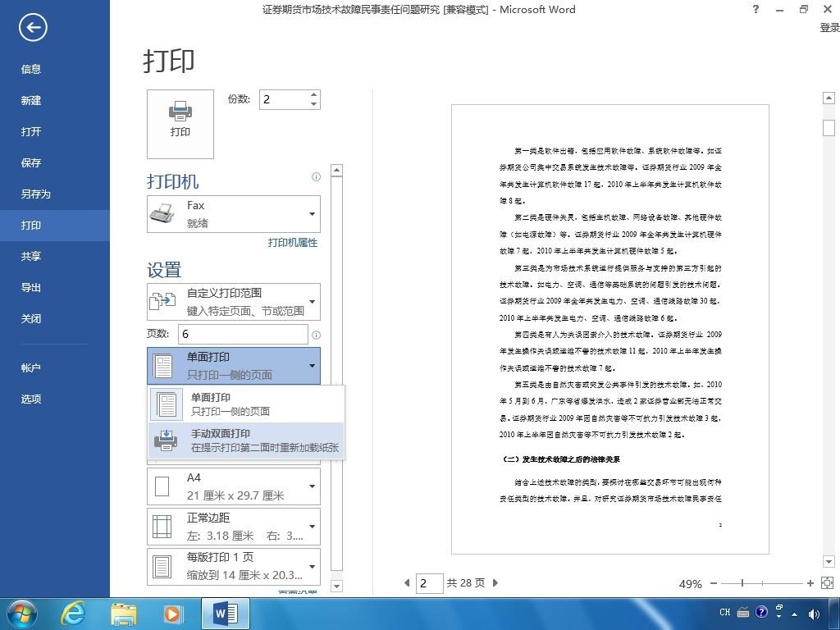Show hidden tray icons arrow
The height and width of the screenshot is (630, 840).
point(794,614)
